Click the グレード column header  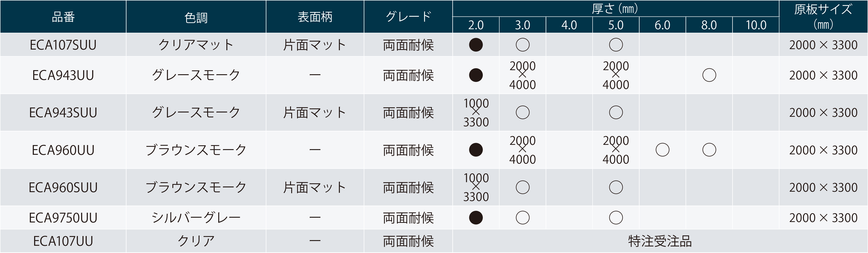[408, 17]
